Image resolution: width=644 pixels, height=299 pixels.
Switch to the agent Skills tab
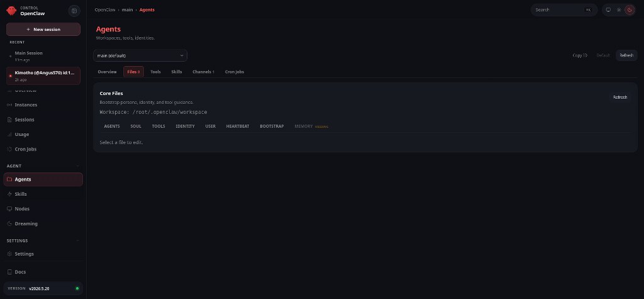[x=177, y=72]
